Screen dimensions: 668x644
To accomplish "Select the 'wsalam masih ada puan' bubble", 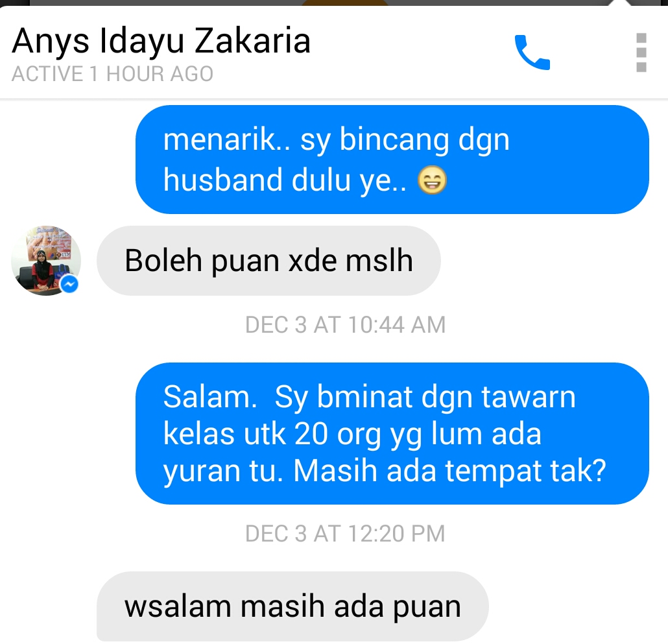I will [292, 606].
